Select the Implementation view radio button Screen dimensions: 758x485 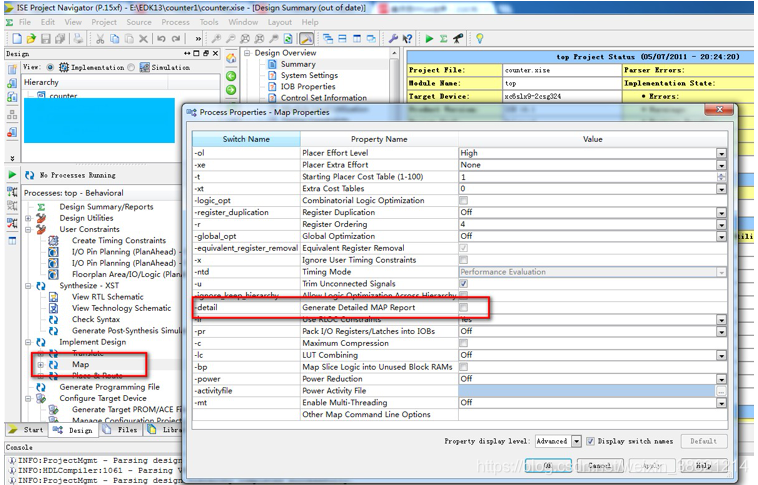pos(50,67)
